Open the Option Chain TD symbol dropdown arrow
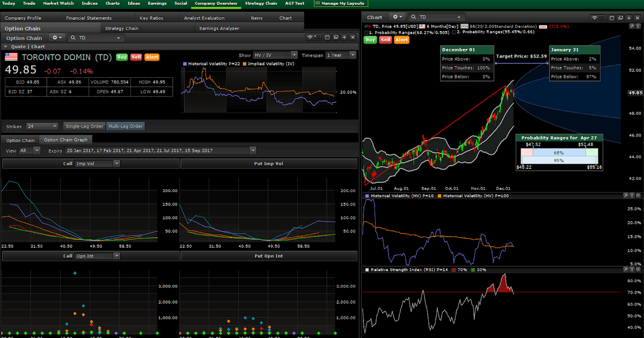644x338 pixels. (119, 38)
